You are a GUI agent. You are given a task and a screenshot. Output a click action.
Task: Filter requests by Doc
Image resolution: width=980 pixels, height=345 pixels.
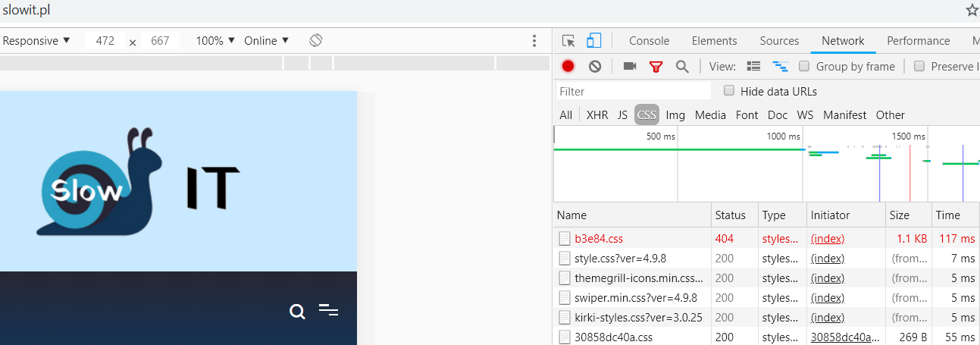click(x=778, y=115)
